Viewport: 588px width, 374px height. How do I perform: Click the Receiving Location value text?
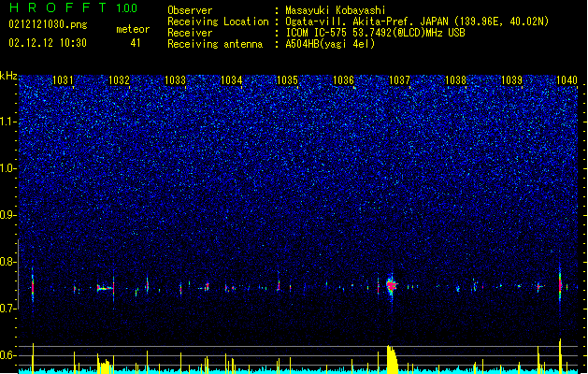tap(417, 22)
